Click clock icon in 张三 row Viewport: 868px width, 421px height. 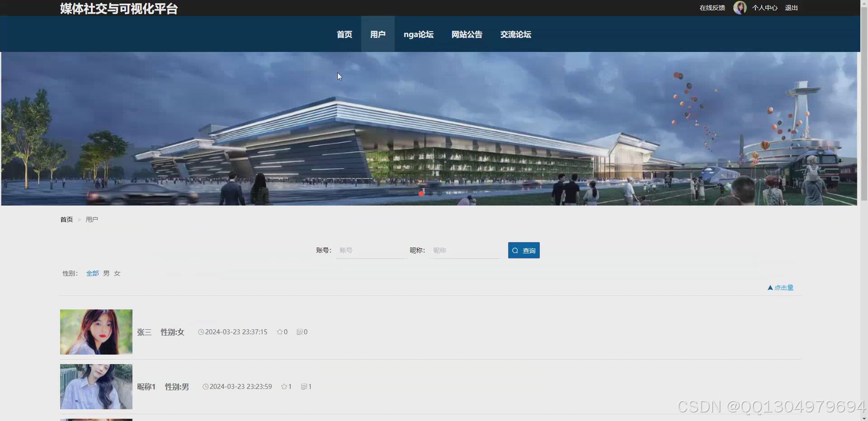(x=201, y=332)
